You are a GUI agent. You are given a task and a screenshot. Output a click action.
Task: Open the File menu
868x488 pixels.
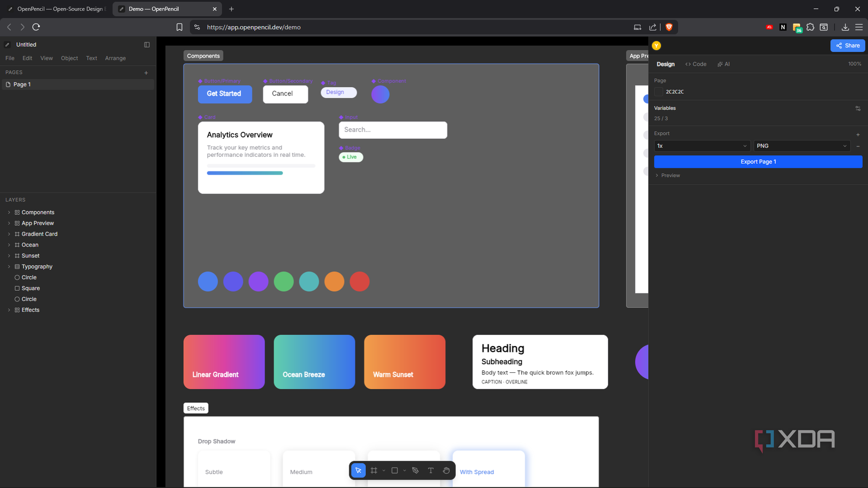[10, 58]
